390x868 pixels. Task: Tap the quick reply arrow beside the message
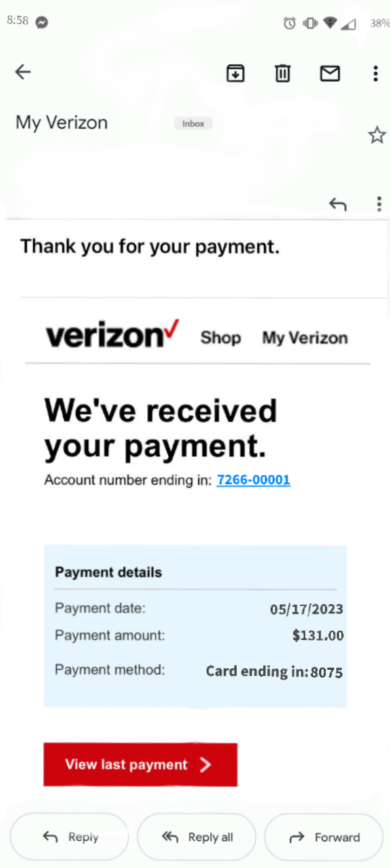coord(338,203)
